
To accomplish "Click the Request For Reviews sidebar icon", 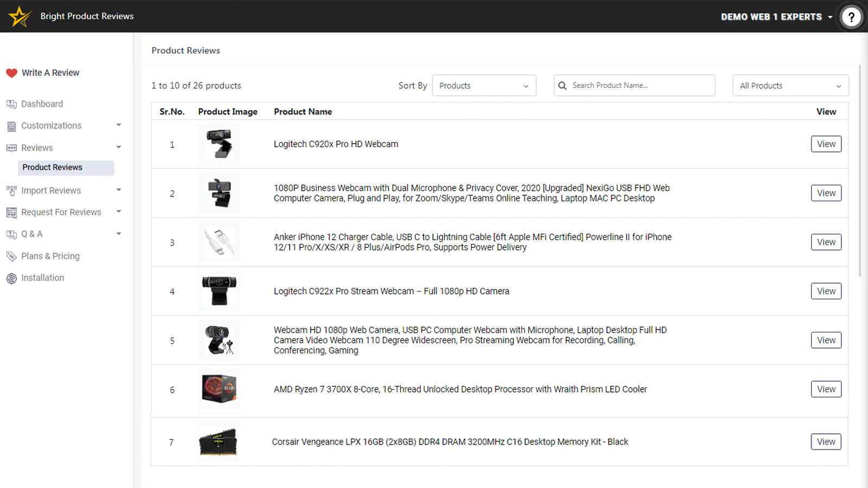I will click(11, 213).
